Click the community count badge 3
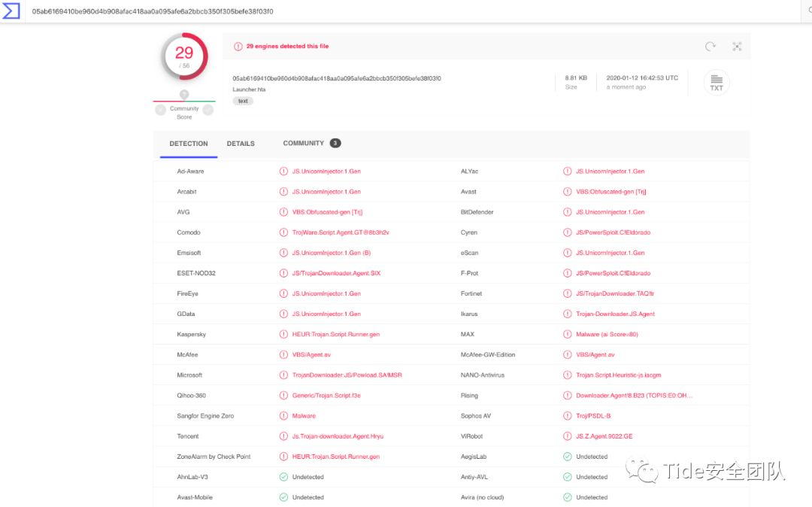This screenshot has width=812, height=507. click(335, 143)
